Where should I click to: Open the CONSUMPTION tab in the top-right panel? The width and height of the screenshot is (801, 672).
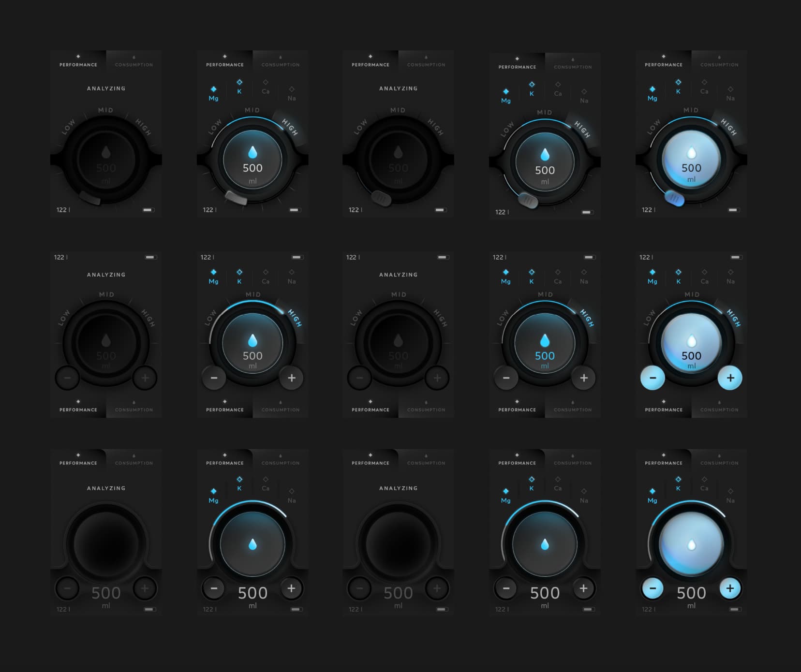pos(719,60)
